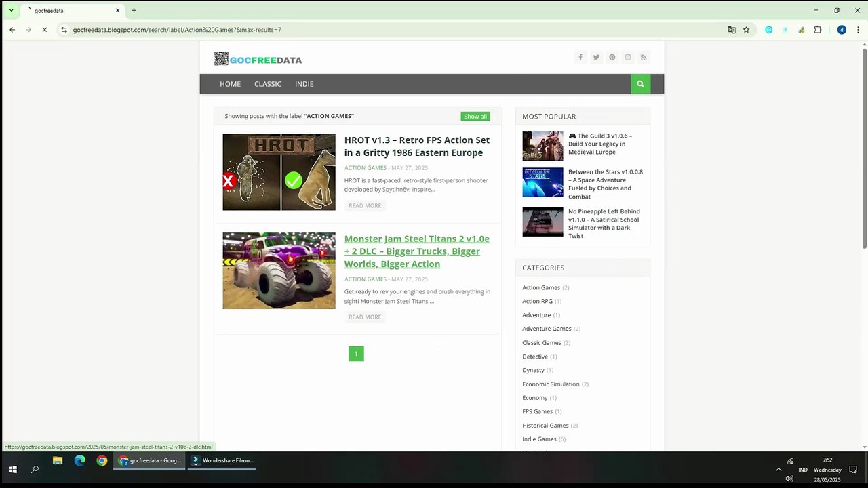The image size is (868, 488).
Task: Select the Classic Games category
Action: (542, 342)
